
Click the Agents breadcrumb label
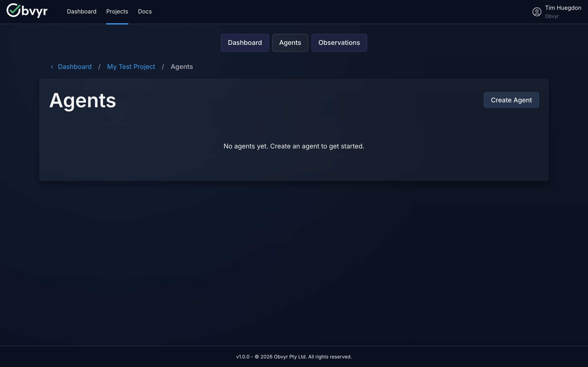tap(182, 66)
